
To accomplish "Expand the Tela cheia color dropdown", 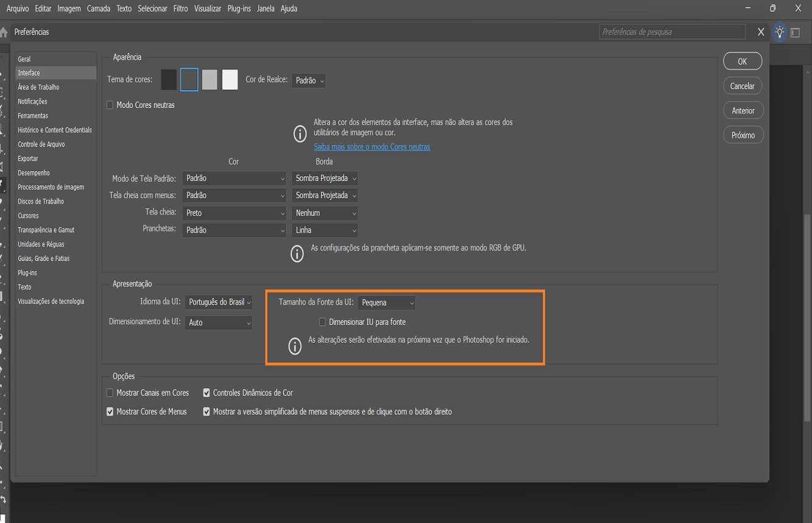I will tap(234, 213).
